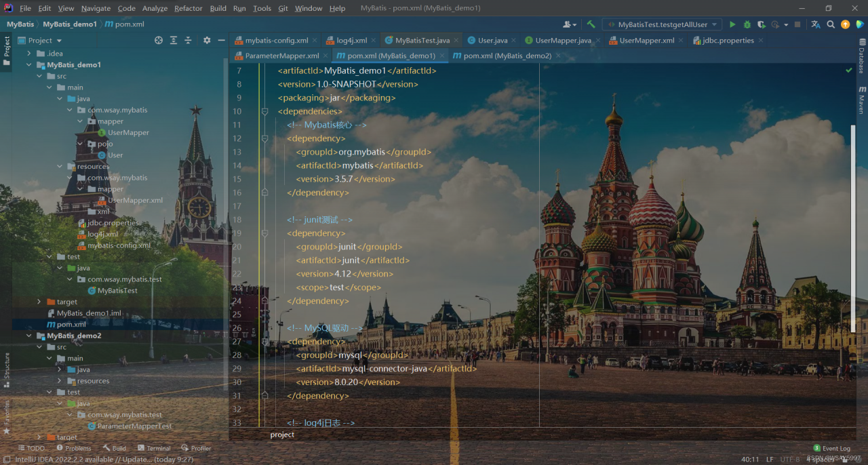Click the Run with Coverage icon
This screenshot has height=465, width=868.
click(761, 24)
